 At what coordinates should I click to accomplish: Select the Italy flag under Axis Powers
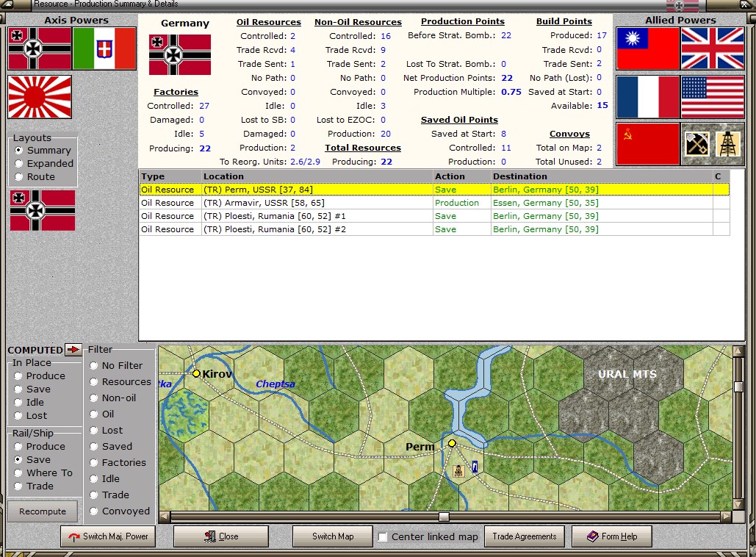coord(104,48)
